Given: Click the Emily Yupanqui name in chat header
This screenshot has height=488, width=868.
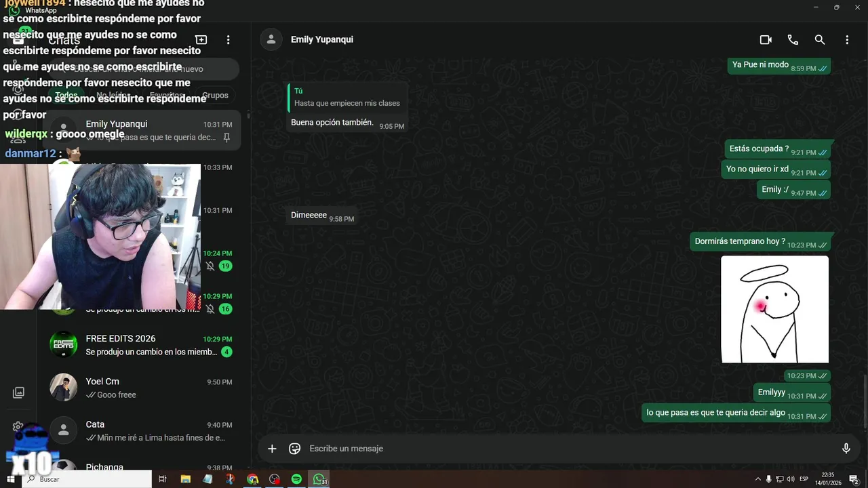Looking at the screenshot, I should point(322,39).
